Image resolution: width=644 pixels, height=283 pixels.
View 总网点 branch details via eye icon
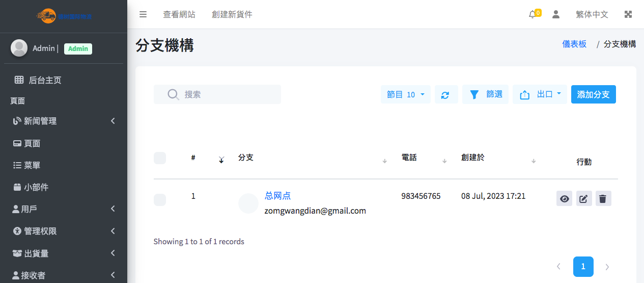(x=564, y=199)
